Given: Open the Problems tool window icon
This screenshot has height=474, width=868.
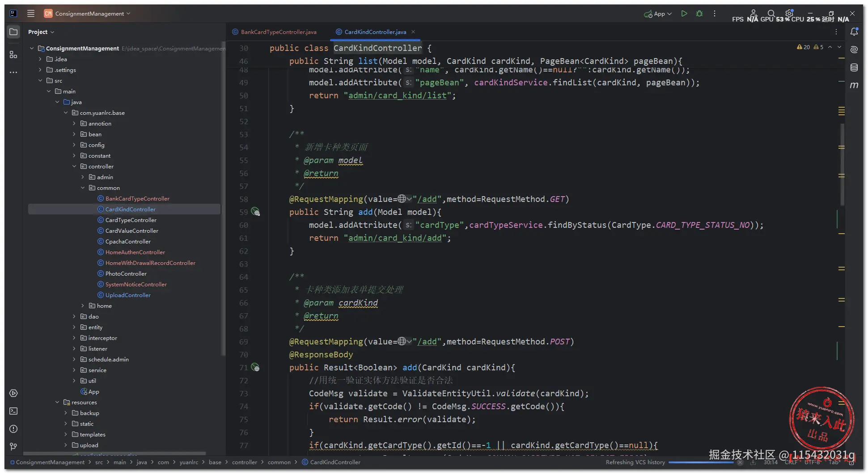Looking at the screenshot, I should point(13,429).
